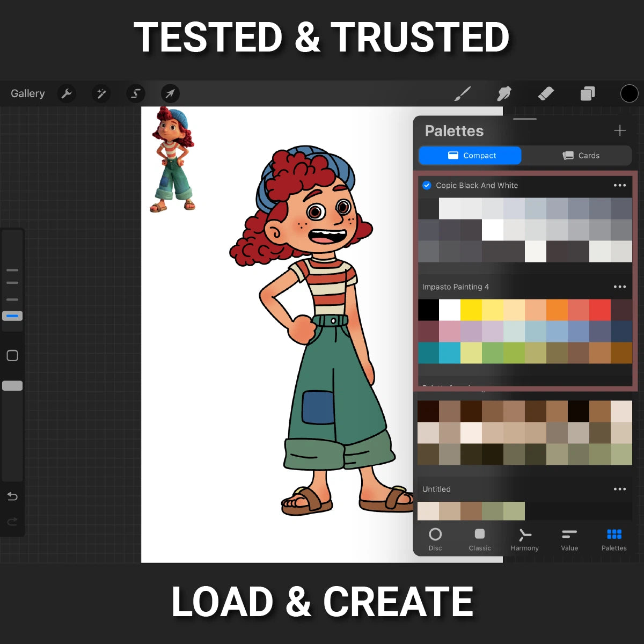Open the Disc color tab
This screenshot has width=644, height=644.
pos(435,539)
